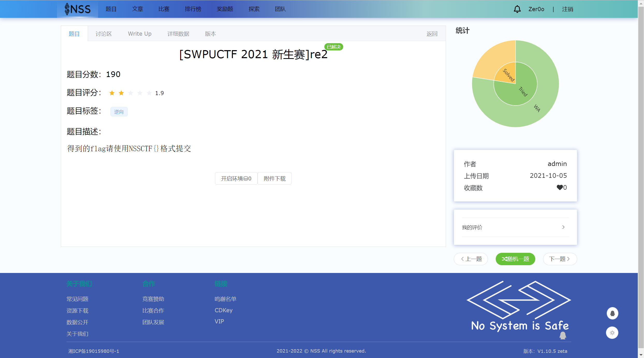The image size is (644, 358).
Task: Rate the challenge with third star
Action: tap(130, 93)
